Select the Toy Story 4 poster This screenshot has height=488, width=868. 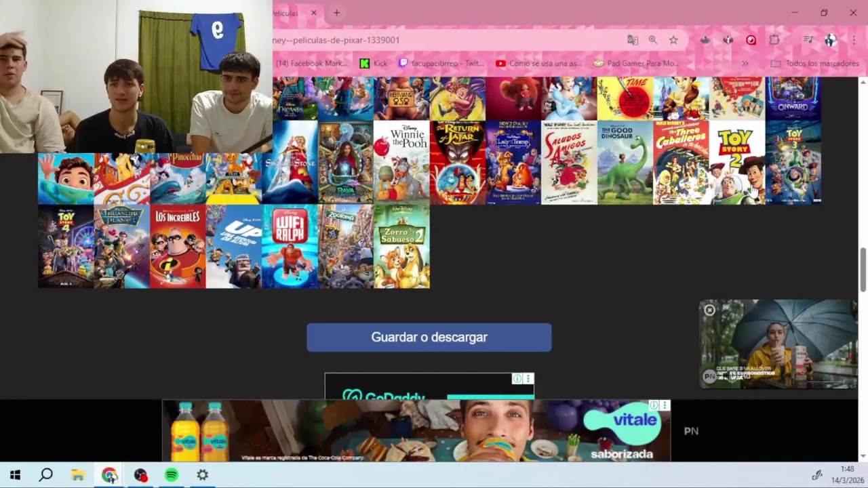66,247
